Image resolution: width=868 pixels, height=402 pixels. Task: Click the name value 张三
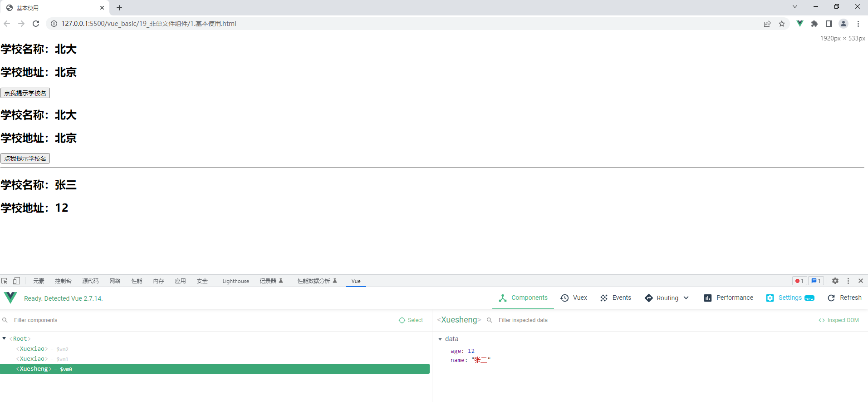click(481, 360)
